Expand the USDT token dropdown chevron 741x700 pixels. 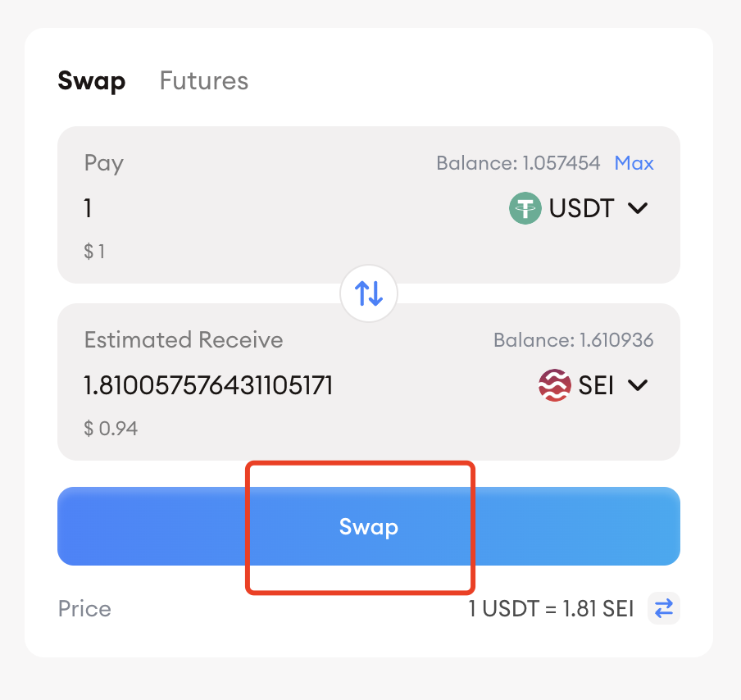[638, 208]
